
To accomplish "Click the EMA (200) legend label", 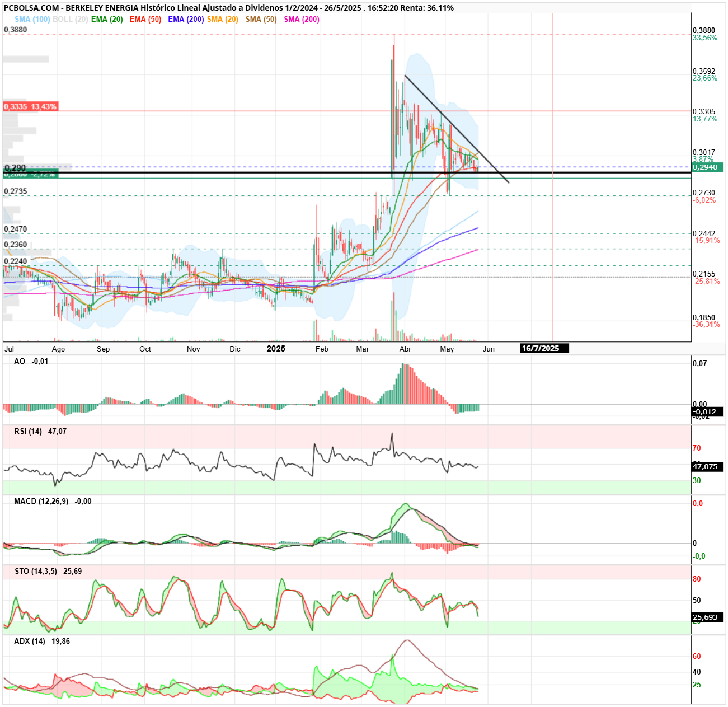I will (186, 19).
